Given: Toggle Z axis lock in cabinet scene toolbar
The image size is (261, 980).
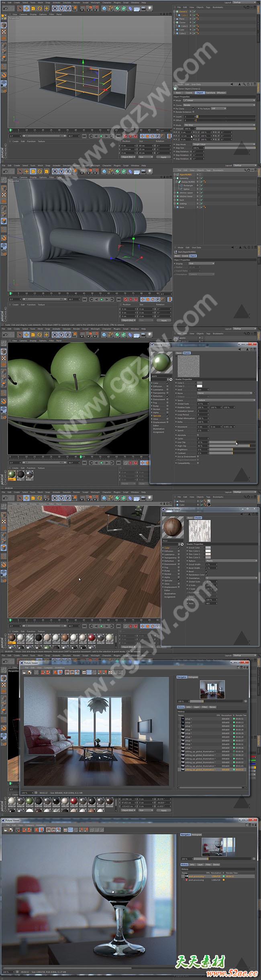Looking at the screenshot, I should [68, 8].
